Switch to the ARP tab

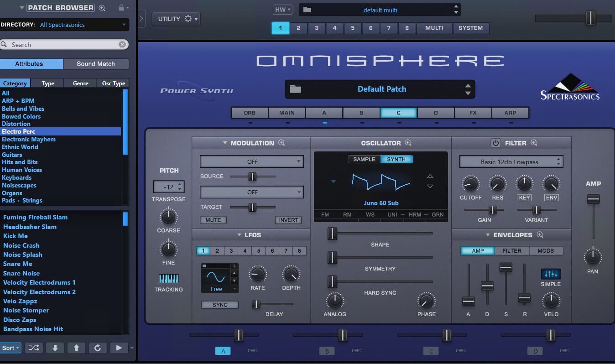pyautogui.click(x=510, y=113)
